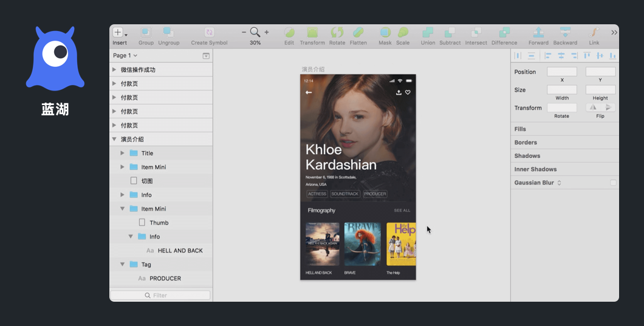The image size is (644, 326).
Task: Expand the 微信操作成功 artboard
Action: click(x=114, y=70)
